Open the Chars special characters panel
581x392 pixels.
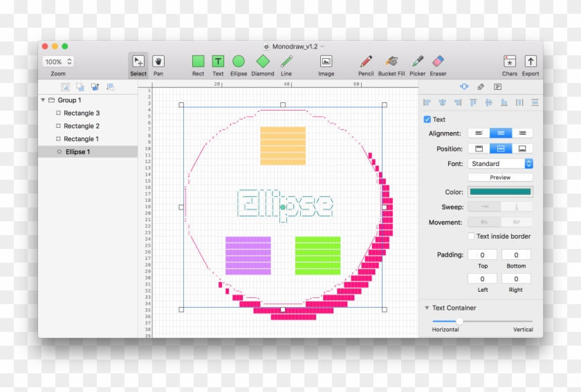coord(510,62)
